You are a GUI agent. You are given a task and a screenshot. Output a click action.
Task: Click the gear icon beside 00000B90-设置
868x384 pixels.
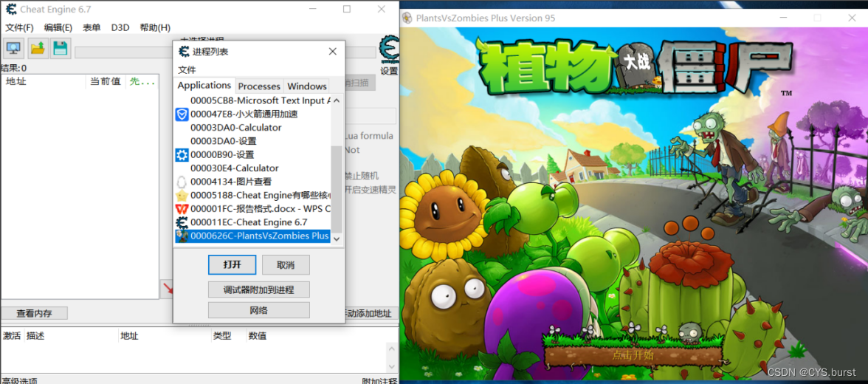pos(182,155)
